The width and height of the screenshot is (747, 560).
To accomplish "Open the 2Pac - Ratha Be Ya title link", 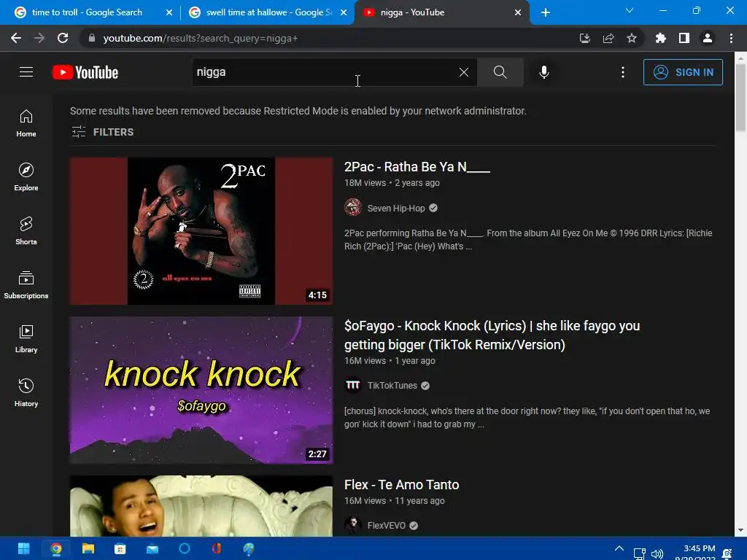I will click(417, 167).
